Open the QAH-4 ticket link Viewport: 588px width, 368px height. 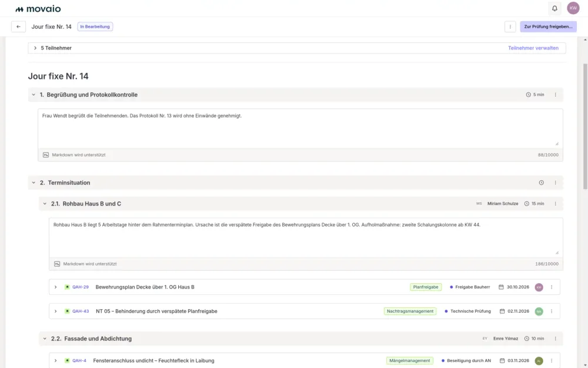(79, 361)
